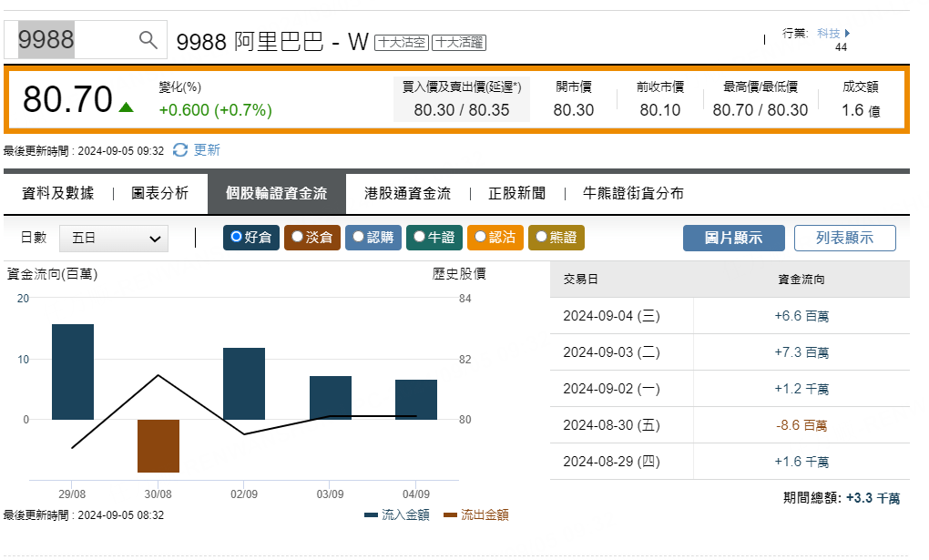Click the 80.30 / 80.35 bid-ask value

click(462, 110)
